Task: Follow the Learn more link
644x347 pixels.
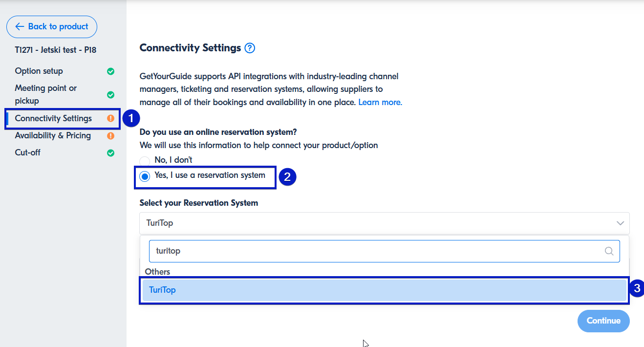Action: click(x=380, y=103)
